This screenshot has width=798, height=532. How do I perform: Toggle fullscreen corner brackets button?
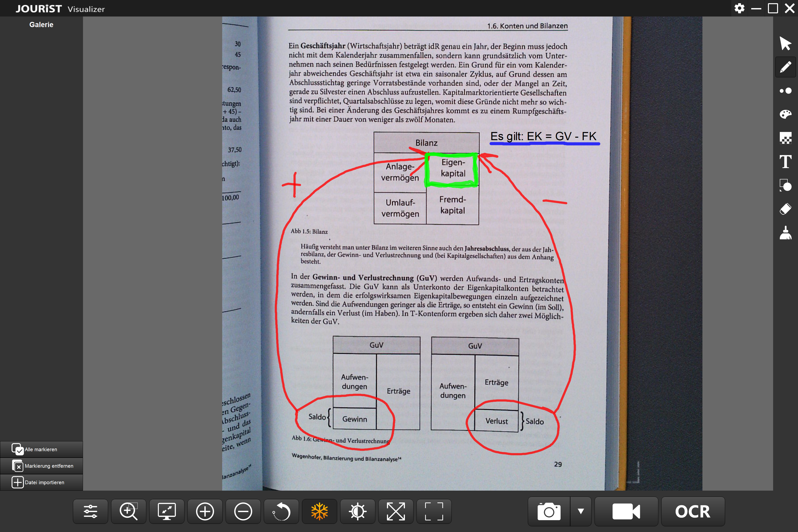(434, 511)
